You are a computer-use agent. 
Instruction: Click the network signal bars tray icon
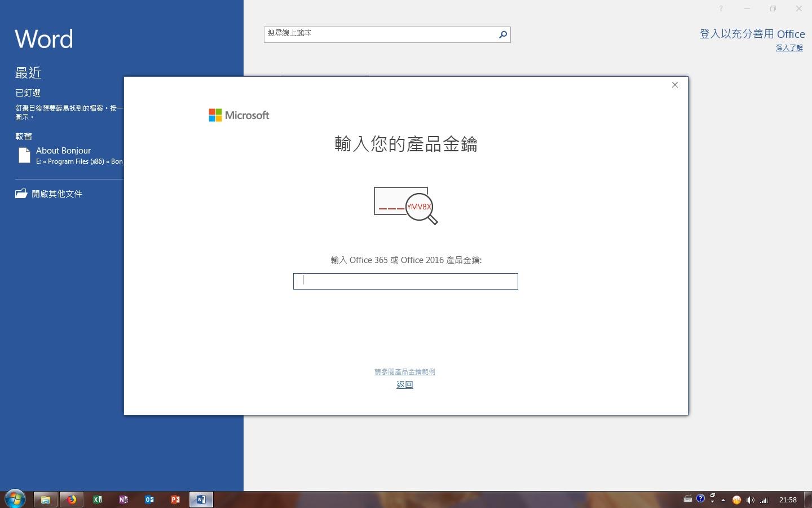[x=764, y=500]
